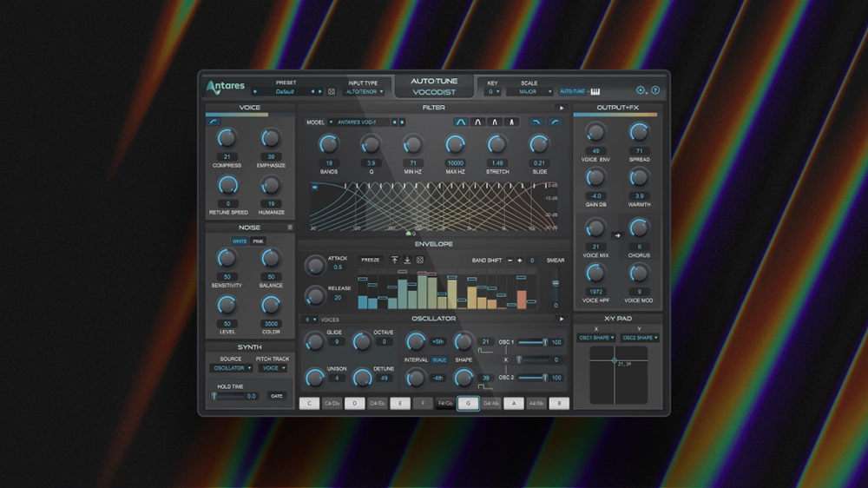Image resolution: width=868 pixels, height=488 pixels.
Task: Click the Antares logo
Action: (226, 87)
